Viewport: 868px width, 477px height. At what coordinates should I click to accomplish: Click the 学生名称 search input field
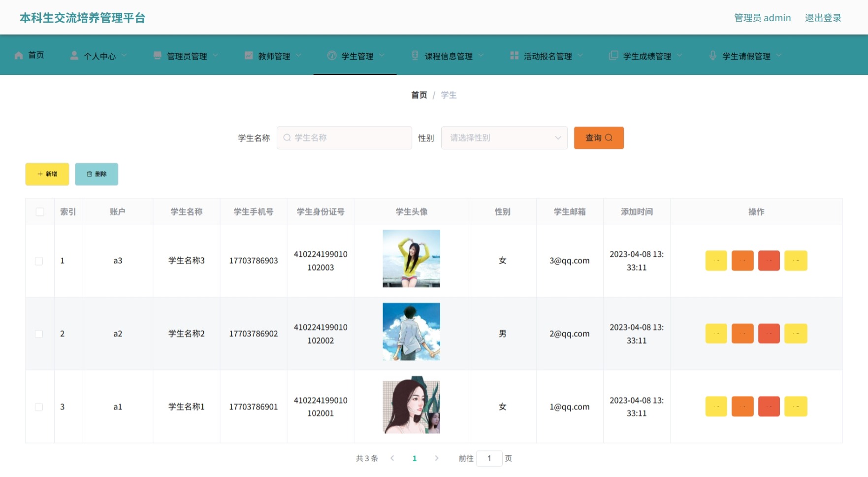click(344, 137)
